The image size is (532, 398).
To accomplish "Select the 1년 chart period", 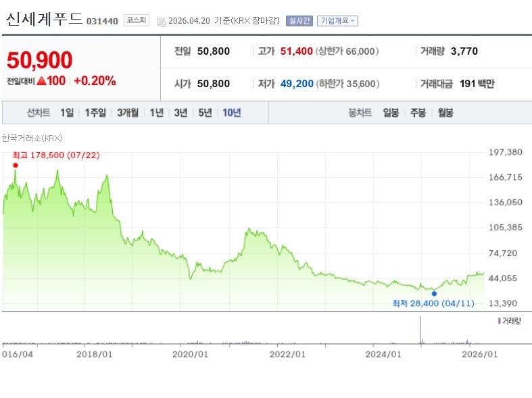I will coord(157,113).
